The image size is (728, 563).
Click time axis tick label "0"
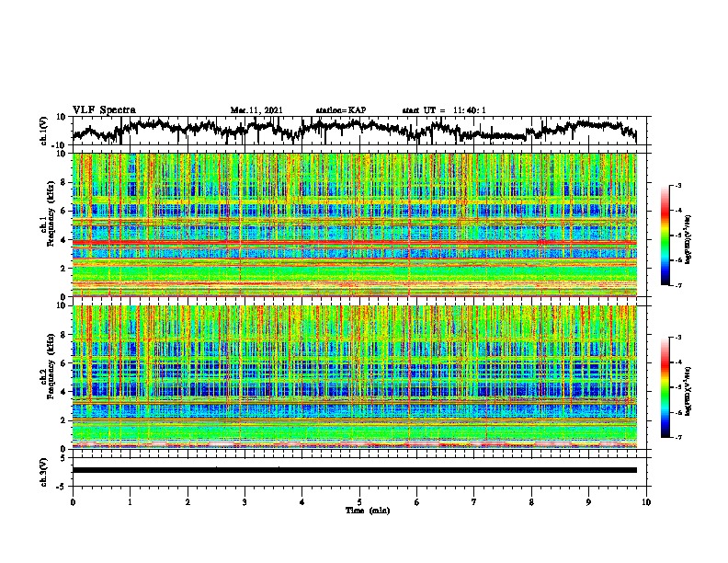click(73, 502)
